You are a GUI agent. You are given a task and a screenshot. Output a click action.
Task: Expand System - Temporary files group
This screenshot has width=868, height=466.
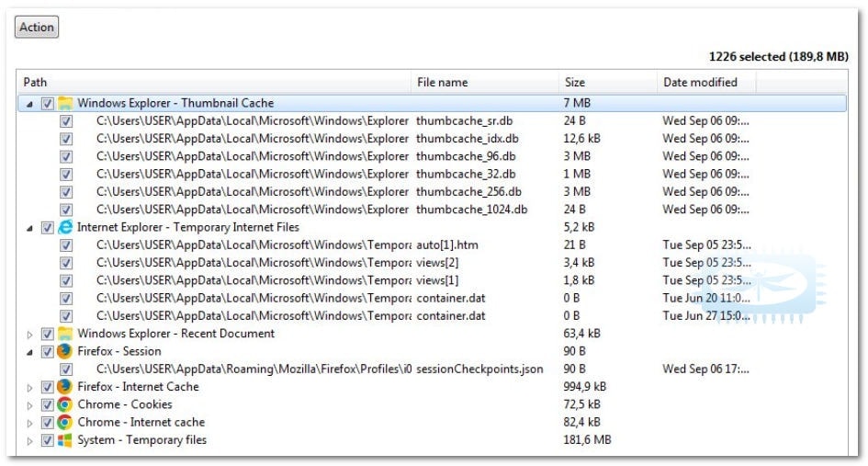coord(30,440)
